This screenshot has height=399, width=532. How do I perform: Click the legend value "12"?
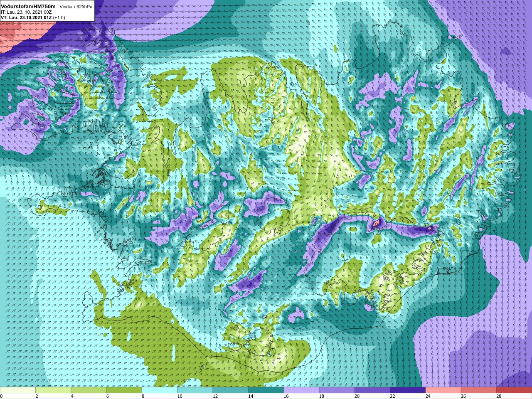(214, 396)
